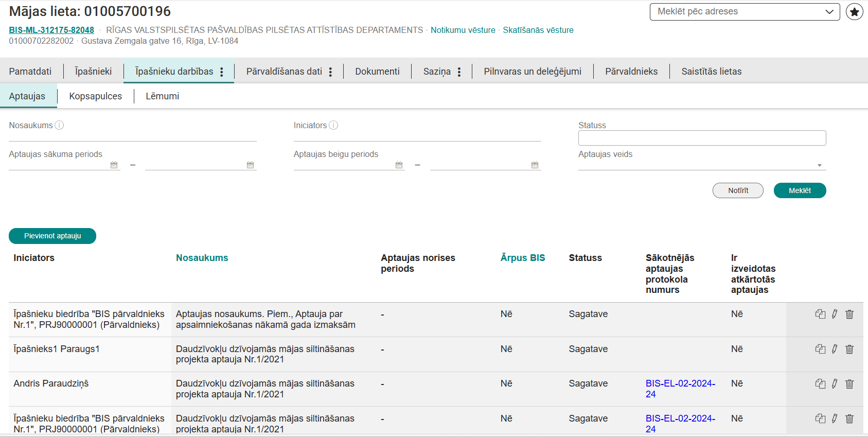
Task: Click into the Statuss filter field
Action: pos(702,138)
